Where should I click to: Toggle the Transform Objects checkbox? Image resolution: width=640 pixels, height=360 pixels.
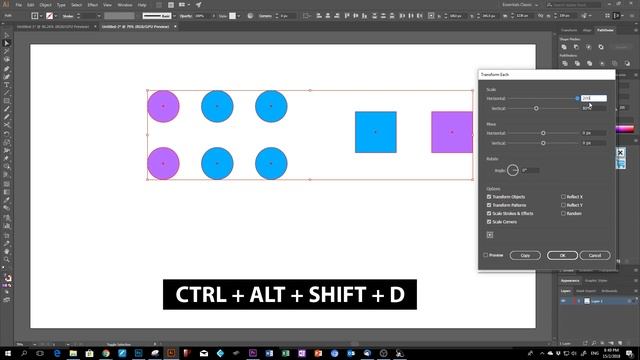coord(489,197)
